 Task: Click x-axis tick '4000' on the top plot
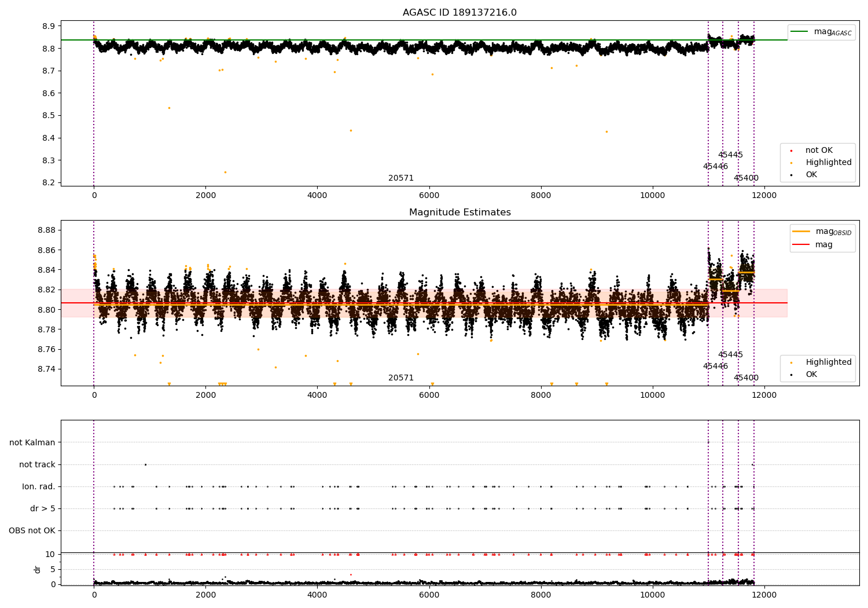(x=317, y=196)
